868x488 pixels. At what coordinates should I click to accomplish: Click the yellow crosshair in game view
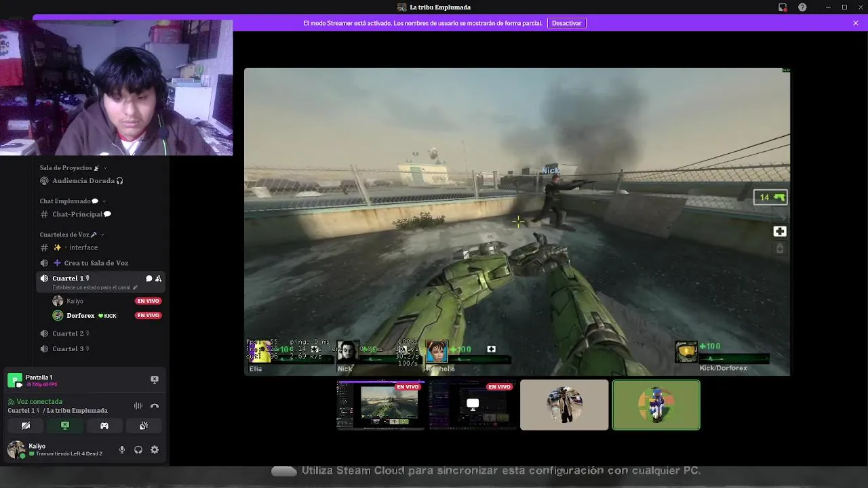point(517,221)
